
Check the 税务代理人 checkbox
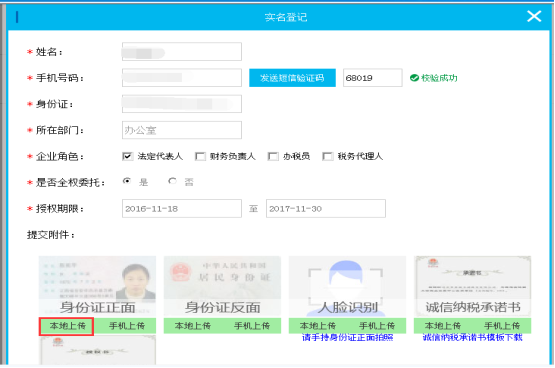point(328,156)
